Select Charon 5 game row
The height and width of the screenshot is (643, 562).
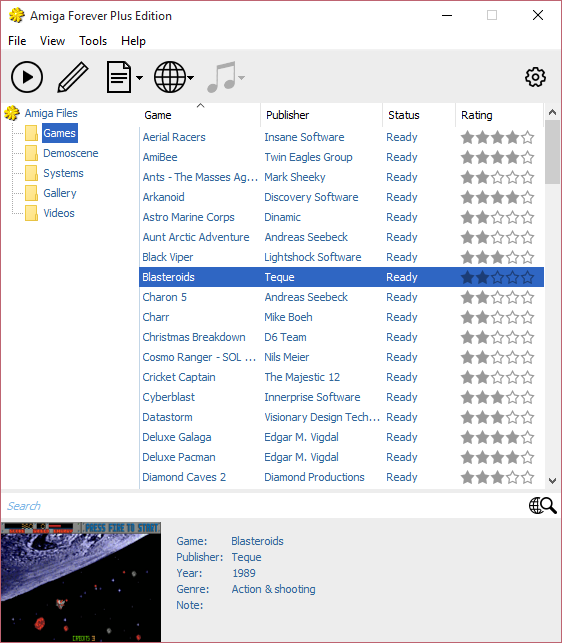pos(342,297)
